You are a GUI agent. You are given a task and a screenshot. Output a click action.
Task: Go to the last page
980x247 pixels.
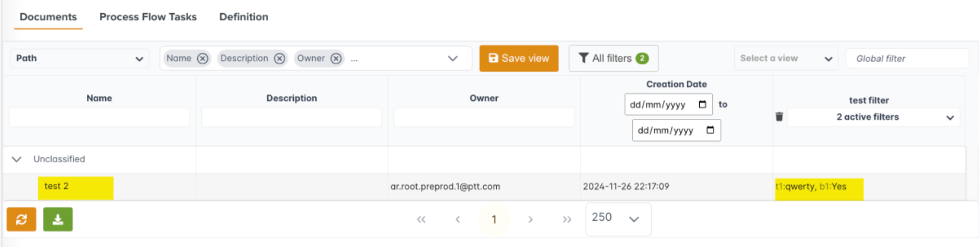[567, 220]
